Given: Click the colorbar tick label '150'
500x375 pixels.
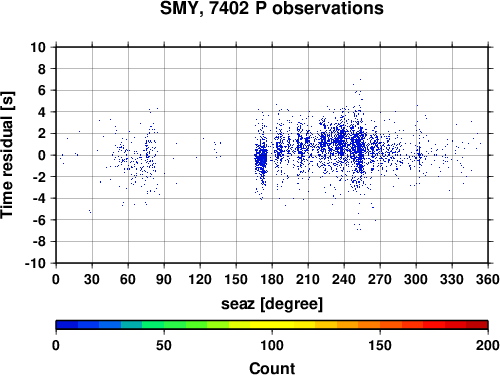Looking at the screenshot, I should (x=380, y=345).
